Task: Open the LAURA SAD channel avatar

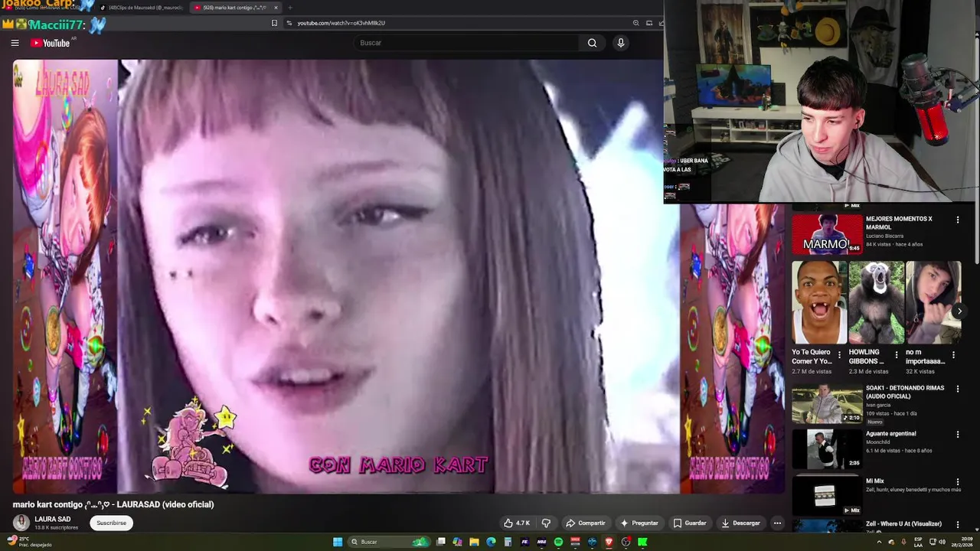Action: [x=21, y=523]
